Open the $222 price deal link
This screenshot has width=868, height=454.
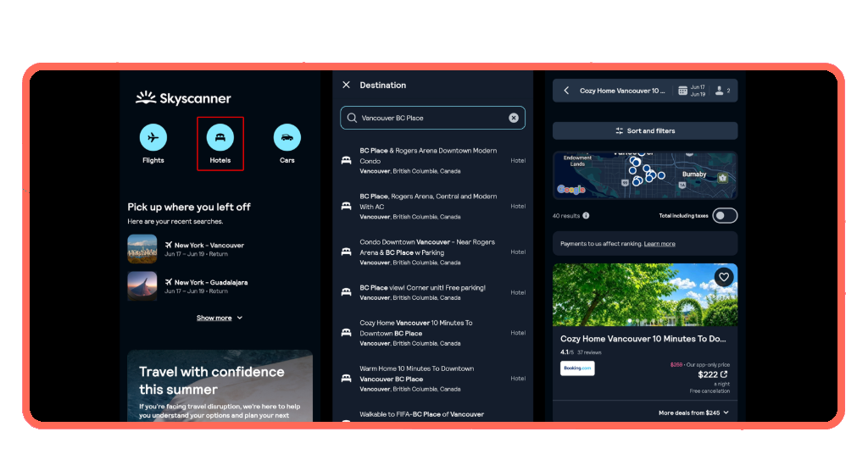click(712, 375)
